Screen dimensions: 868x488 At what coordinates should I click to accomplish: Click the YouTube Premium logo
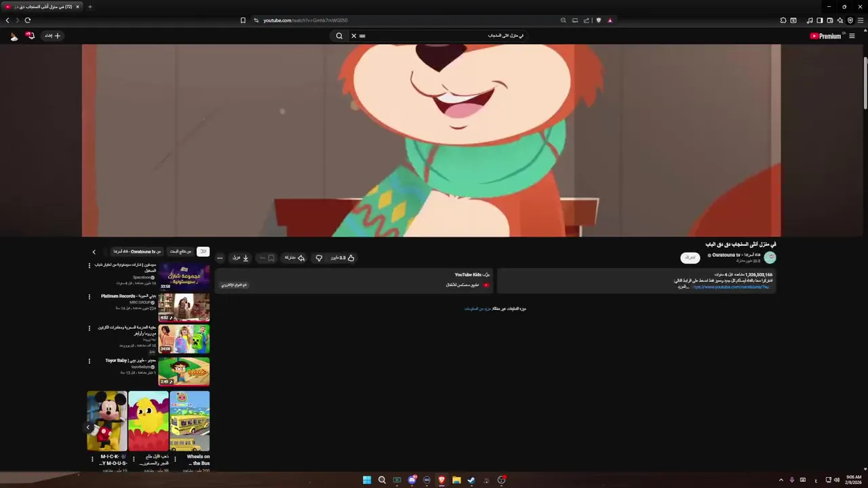click(x=826, y=36)
